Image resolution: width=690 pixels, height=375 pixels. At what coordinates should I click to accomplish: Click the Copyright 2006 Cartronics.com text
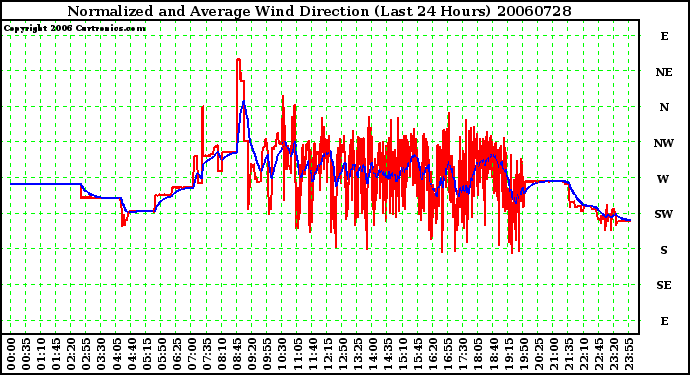[x=75, y=28]
